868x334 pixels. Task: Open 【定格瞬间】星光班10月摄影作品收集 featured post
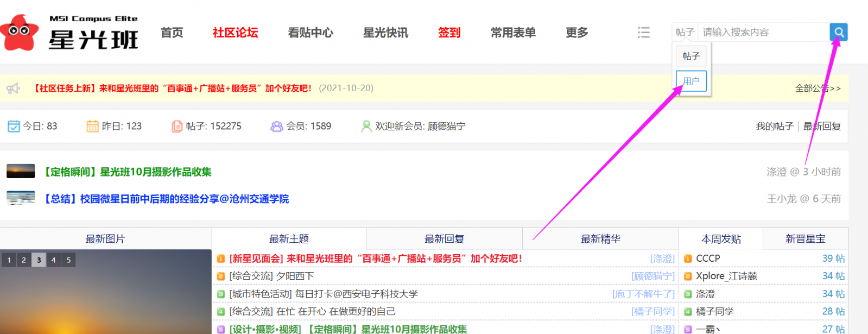[127, 172]
